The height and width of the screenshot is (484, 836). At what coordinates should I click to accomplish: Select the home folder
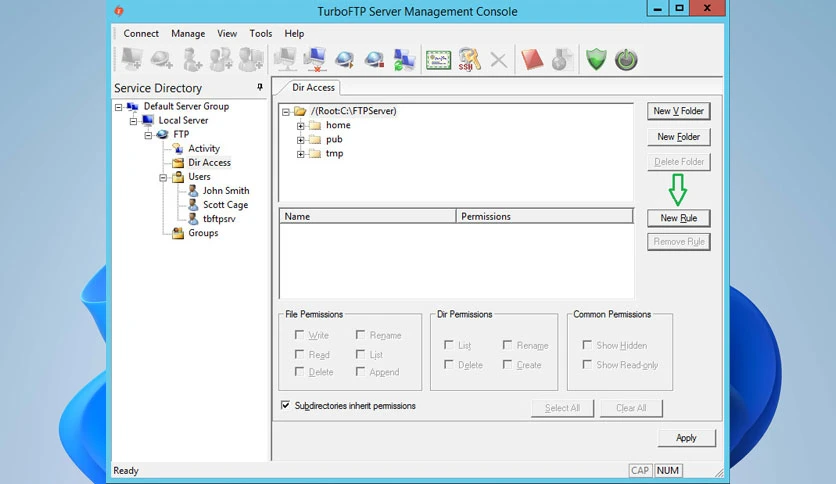tap(338, 125)
